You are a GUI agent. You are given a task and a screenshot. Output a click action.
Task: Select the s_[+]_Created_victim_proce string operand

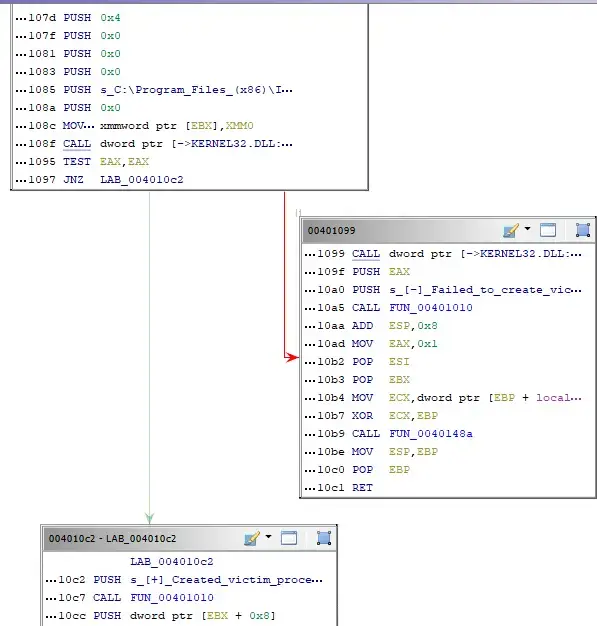coord(226,580)
